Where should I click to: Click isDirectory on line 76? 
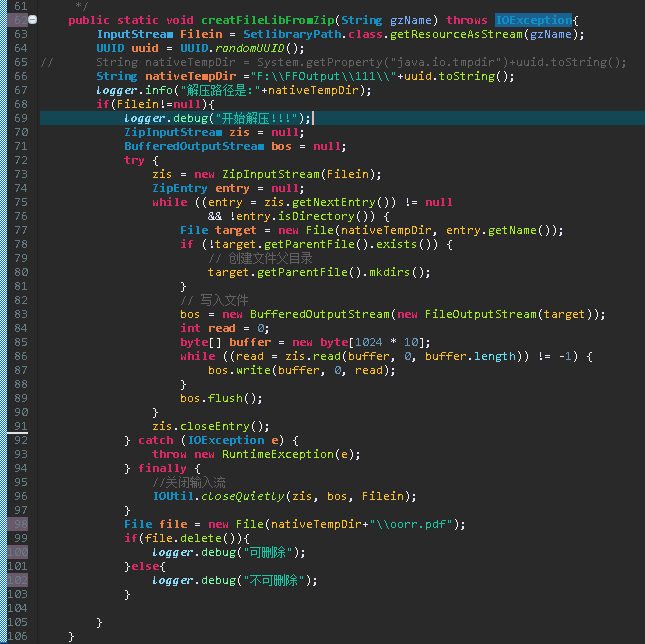[x=316, y=216]
